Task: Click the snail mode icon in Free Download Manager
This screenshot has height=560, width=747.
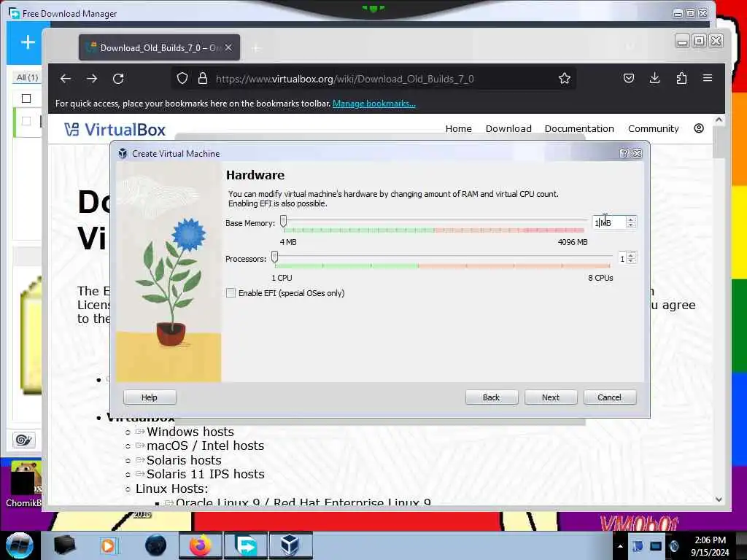Action: point(24,440)
